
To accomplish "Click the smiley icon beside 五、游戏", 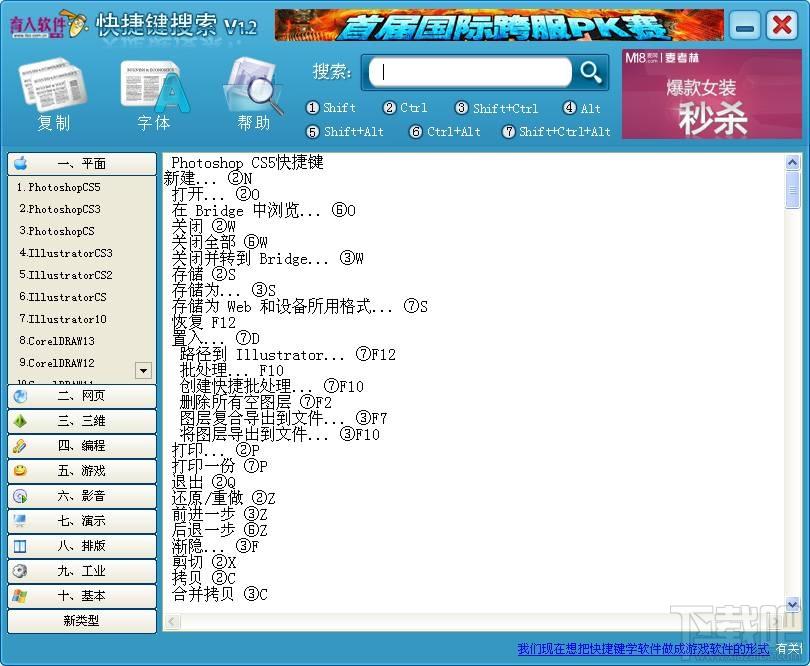I will pyautogui.click(x=20, y=471).
